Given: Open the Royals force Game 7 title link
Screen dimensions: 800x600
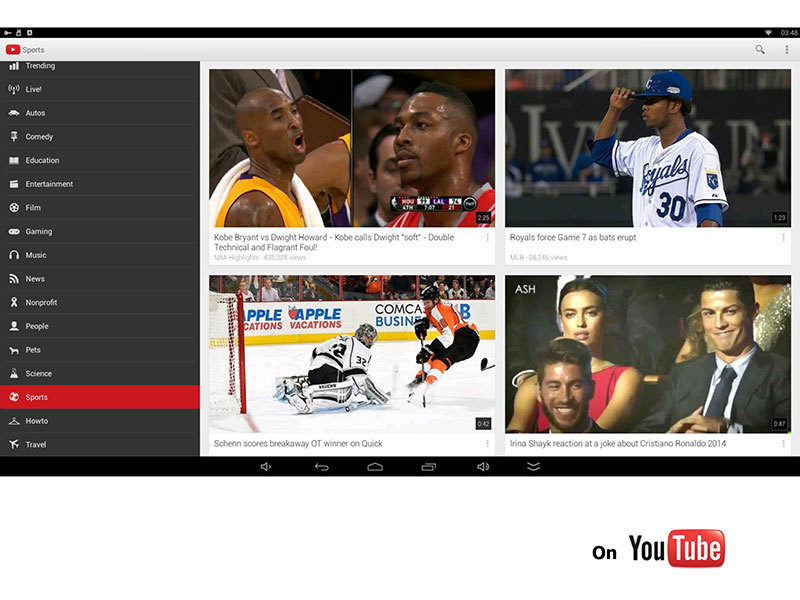Looking at the screenshot, I should (573, 238).
